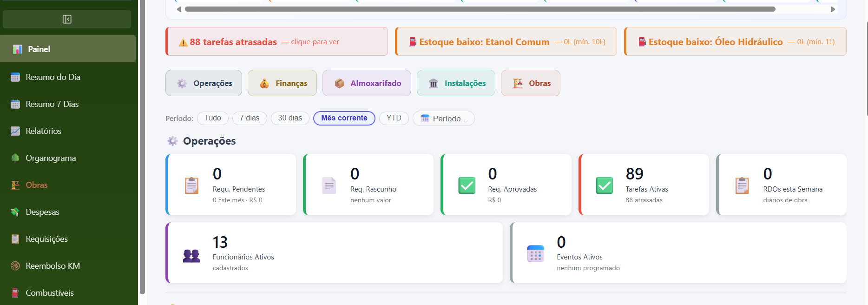Open Relatórios from sidebar
868x305 pixels.
point(68,131)
